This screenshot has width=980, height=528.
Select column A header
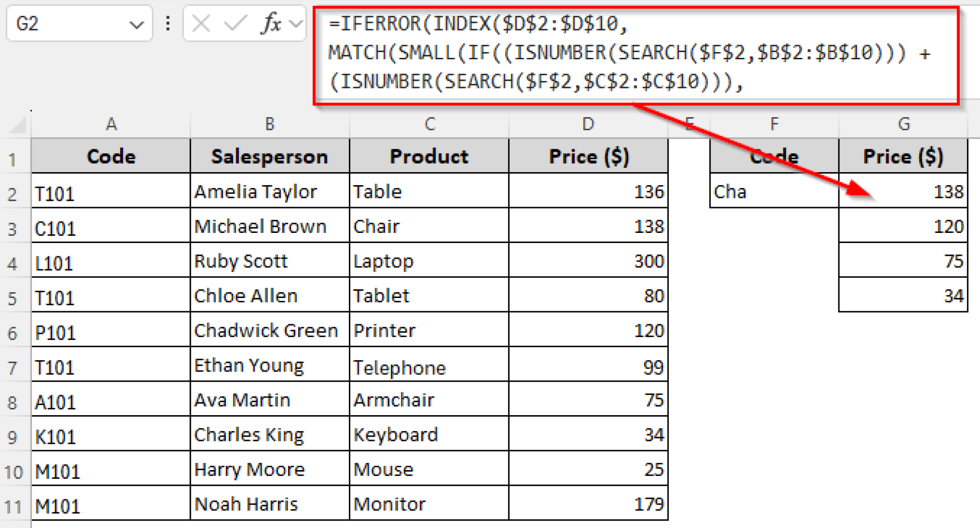coord(111,124)
